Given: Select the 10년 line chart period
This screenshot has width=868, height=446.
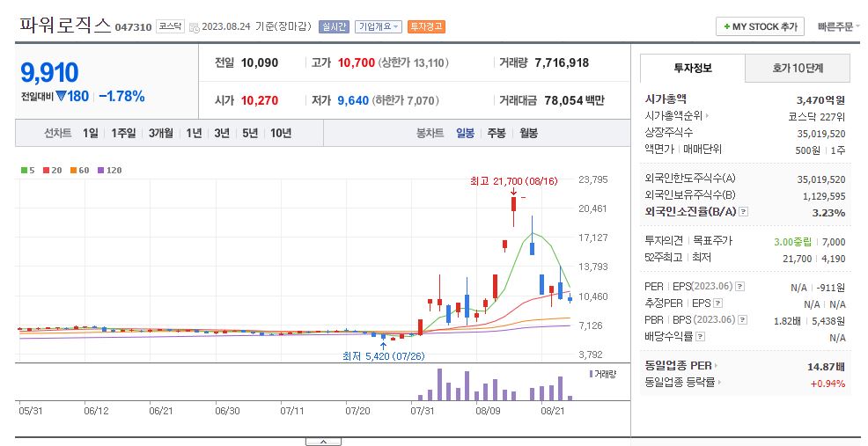Looking at the screenshot, I should 281,133.
